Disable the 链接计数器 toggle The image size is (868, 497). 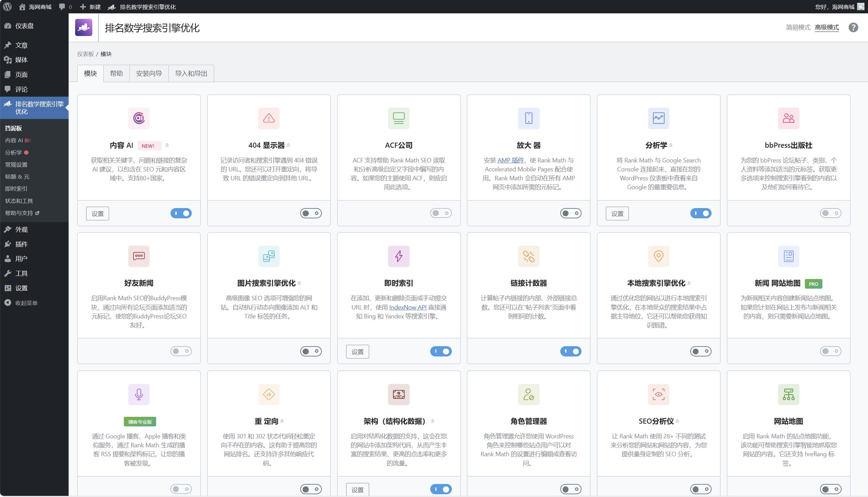click(571, 351)
